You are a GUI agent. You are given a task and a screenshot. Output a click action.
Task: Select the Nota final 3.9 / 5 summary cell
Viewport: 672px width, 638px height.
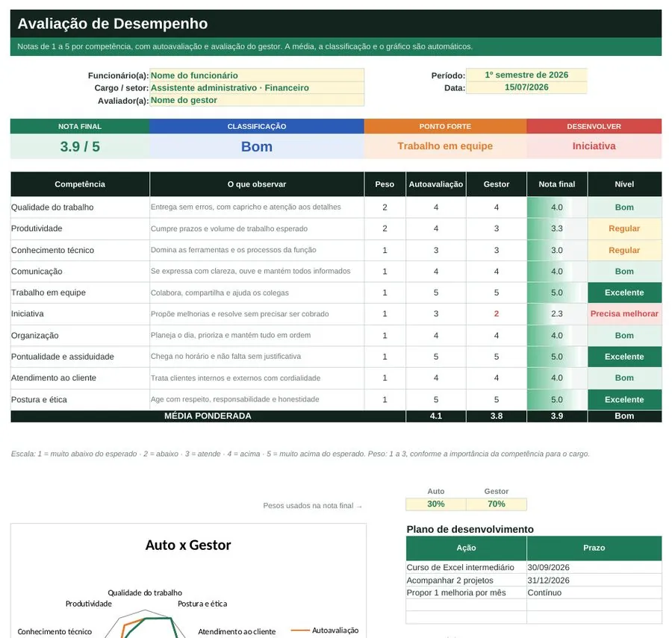click(x=80, y=146)
